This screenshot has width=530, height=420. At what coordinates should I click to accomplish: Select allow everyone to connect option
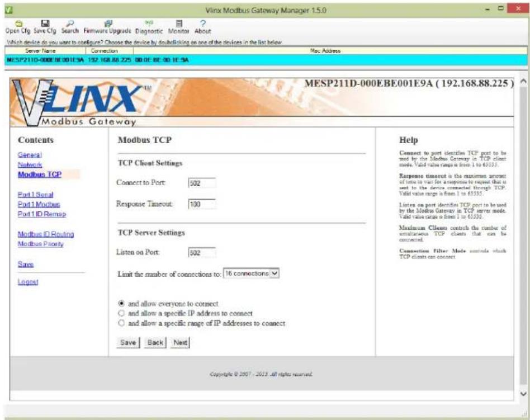pos(121,303)
